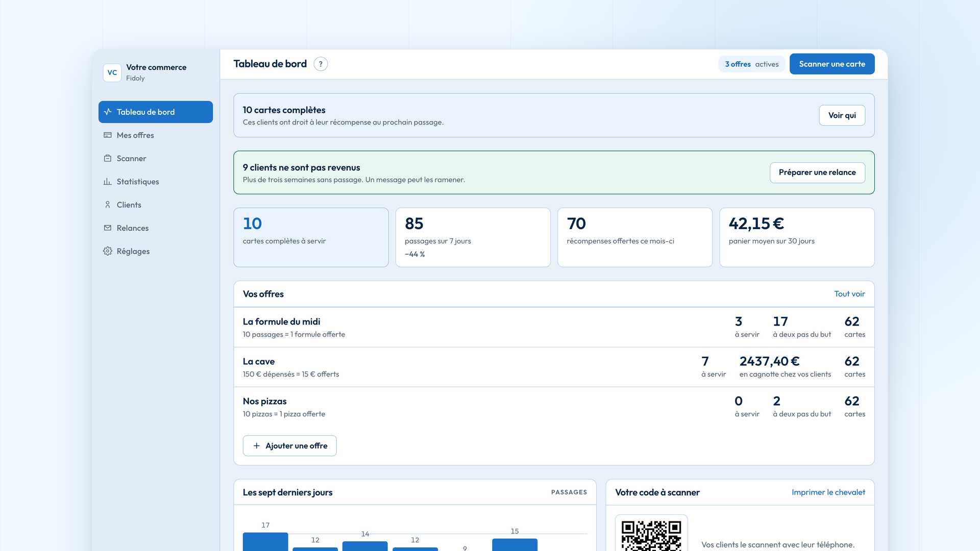
Task: Select the 70 récompenses offertes card
Action: click(635, 237)
